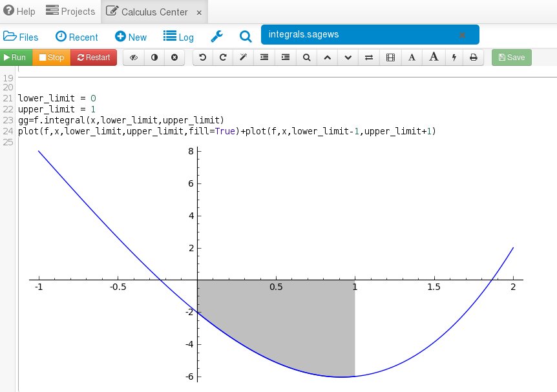The height and width of the screenshot is (392, 557).
Task: Toggle input visibility with the eye icon
Action: click(x=134, y=57)
